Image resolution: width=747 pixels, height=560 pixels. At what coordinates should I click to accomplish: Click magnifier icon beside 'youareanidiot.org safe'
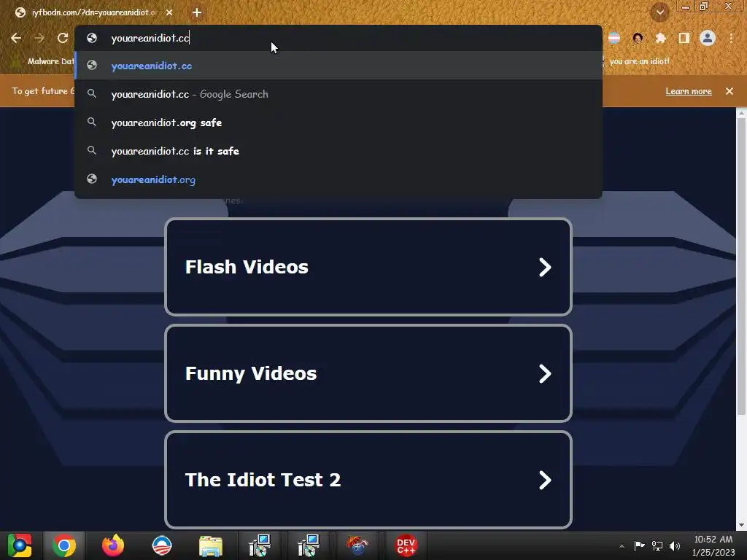[92, 122]
